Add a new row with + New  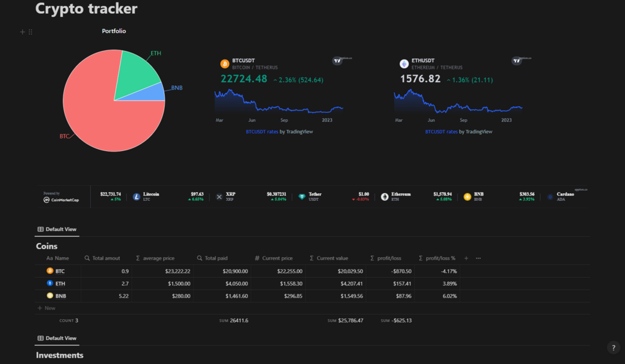pyautogui.click(x=46, y=308)
